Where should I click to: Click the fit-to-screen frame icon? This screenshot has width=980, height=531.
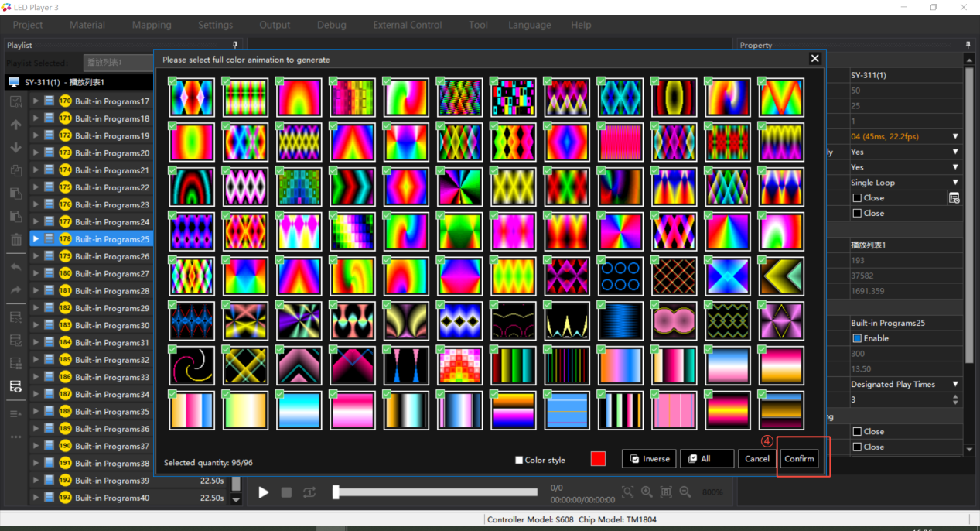pyautogui.click(x=666, y=492)
